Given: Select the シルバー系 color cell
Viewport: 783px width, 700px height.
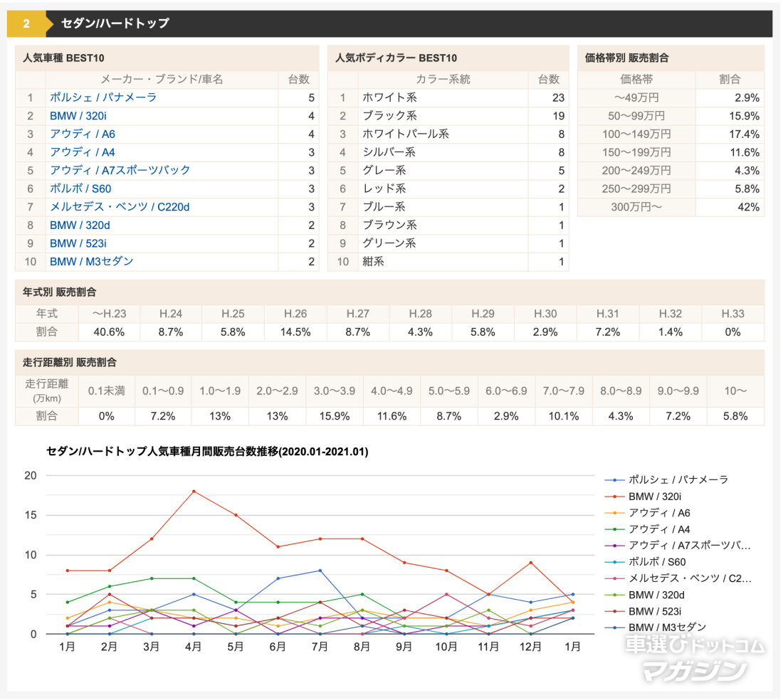Looking at the screenshot, I should pyautogui.click(x=443, y=152).
